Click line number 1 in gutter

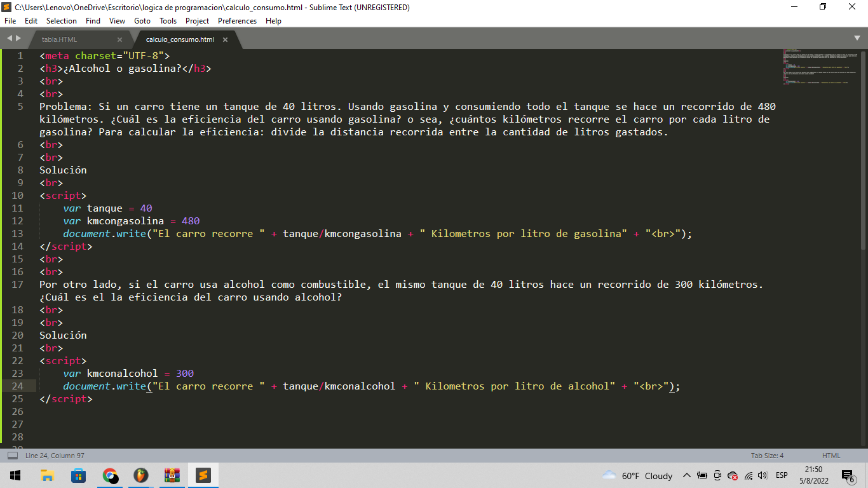pos(20,56)
